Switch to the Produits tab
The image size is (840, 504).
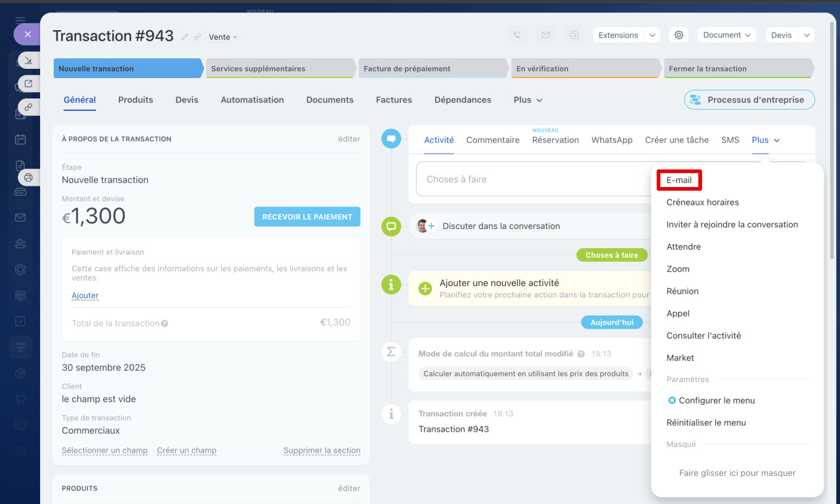[135, 100]
